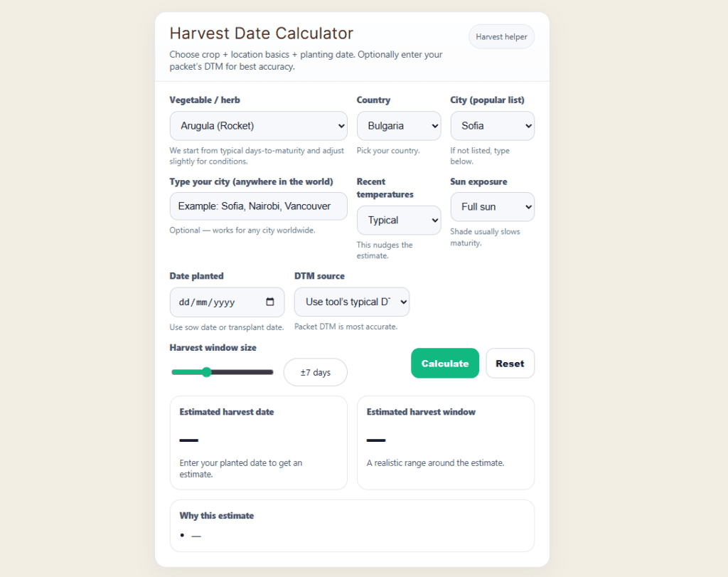Expand the DTM source dropdown
This screenshot has height=577, width=728.
[352, 302]
